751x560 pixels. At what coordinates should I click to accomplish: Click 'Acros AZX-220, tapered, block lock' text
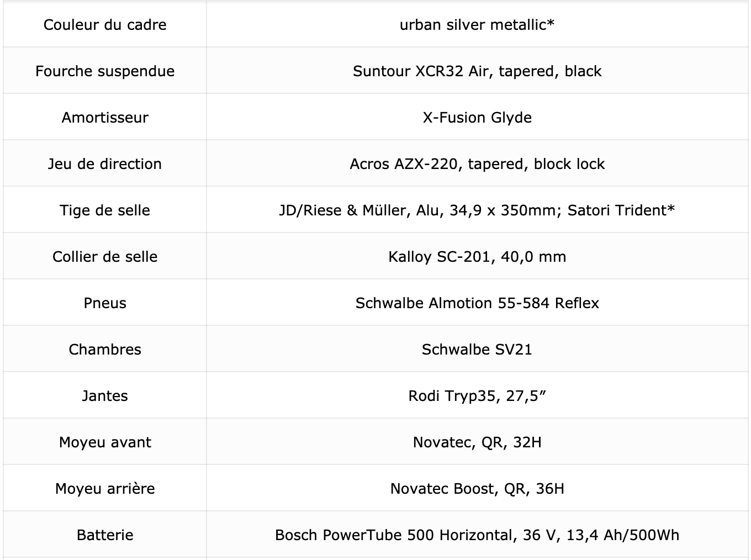pos(477,163)
